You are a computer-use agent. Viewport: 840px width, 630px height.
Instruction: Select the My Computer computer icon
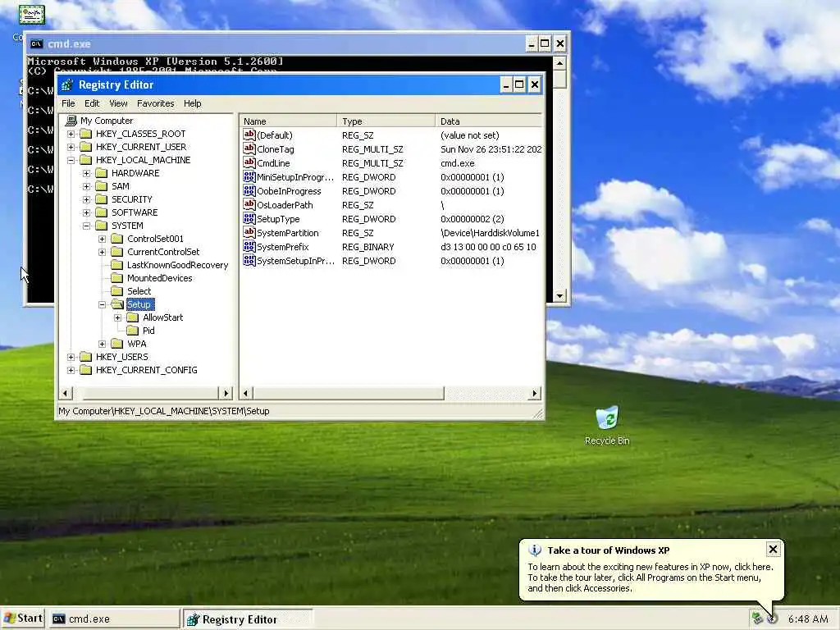click(x=71, y=121)
